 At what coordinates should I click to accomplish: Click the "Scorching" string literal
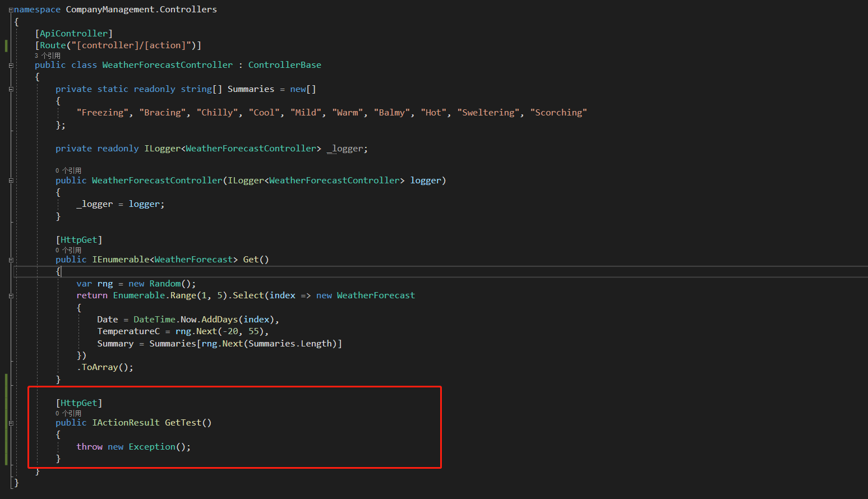point(558,113)
